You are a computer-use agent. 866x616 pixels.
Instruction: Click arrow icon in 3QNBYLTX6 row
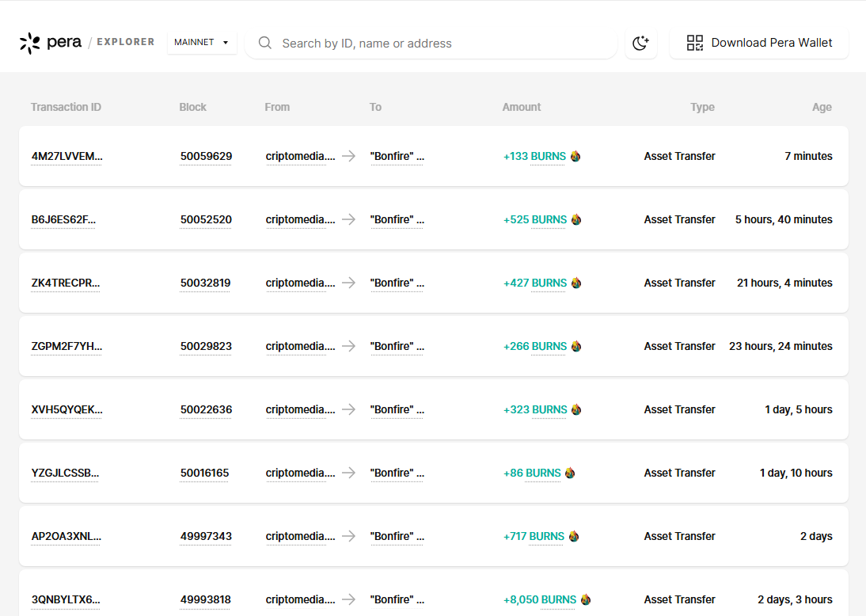coord(348,600)
